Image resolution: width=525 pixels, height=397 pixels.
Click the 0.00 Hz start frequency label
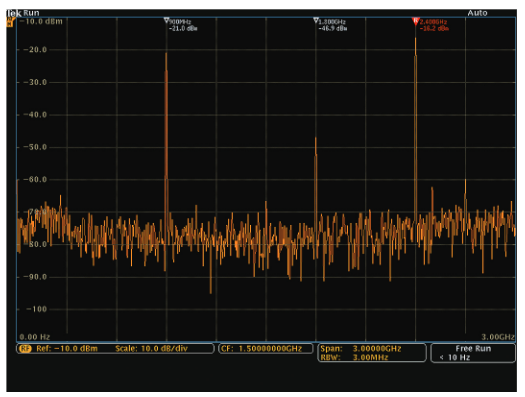(x=34, y=337)
